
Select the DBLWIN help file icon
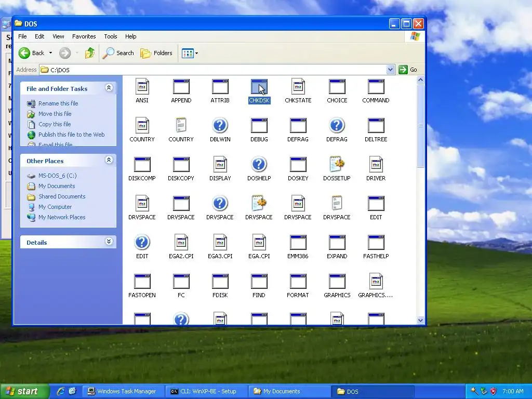point(220,126)
